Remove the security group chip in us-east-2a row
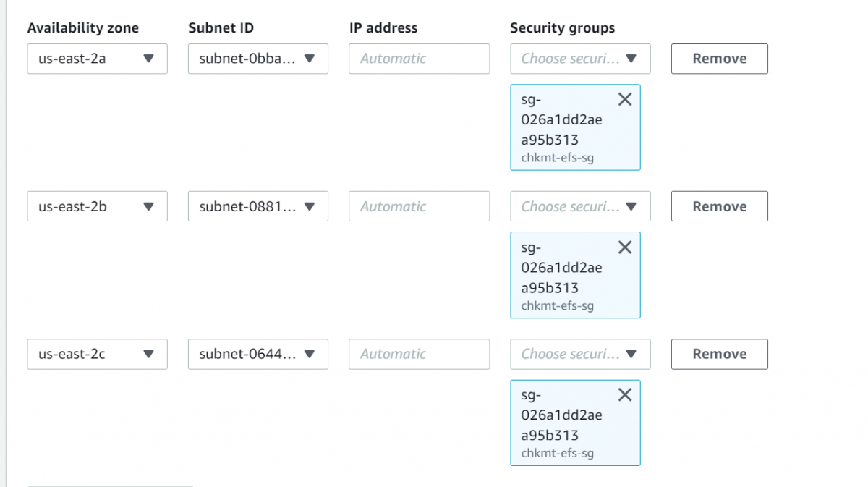This screenshot has height=487, width=868. click(625, 99)
